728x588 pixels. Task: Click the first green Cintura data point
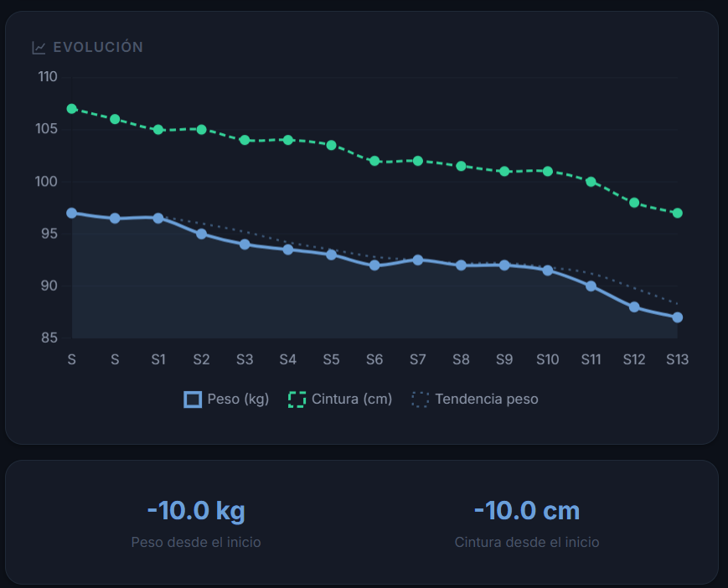point(70,108)
